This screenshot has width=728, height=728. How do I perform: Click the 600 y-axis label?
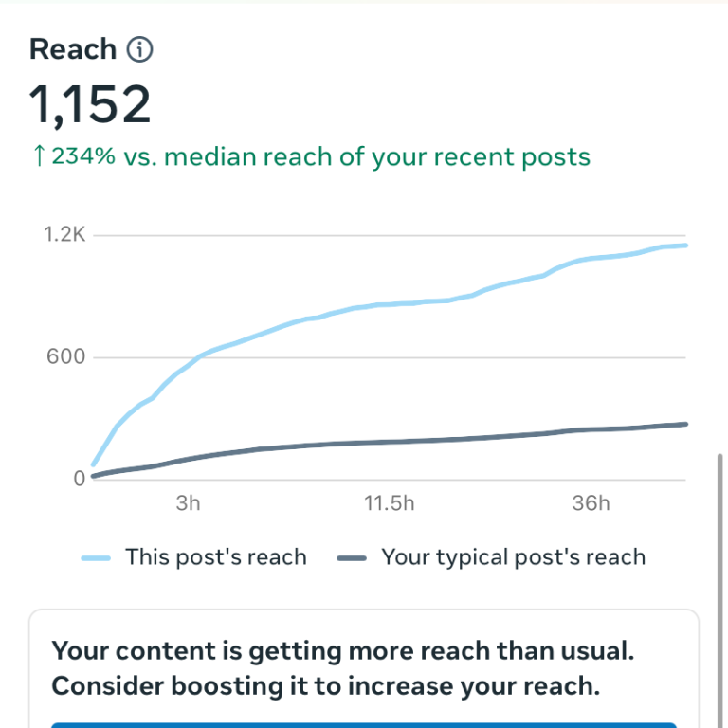[x=66, y=357]
